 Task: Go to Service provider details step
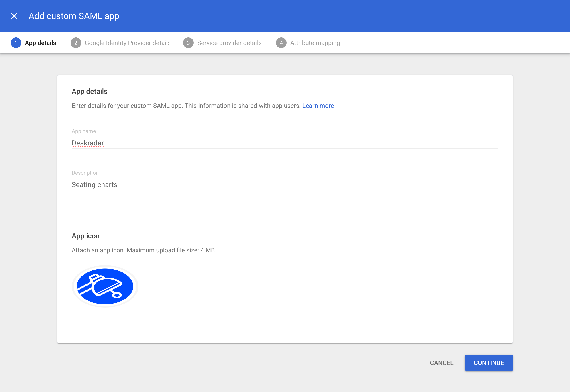[229, 43]
